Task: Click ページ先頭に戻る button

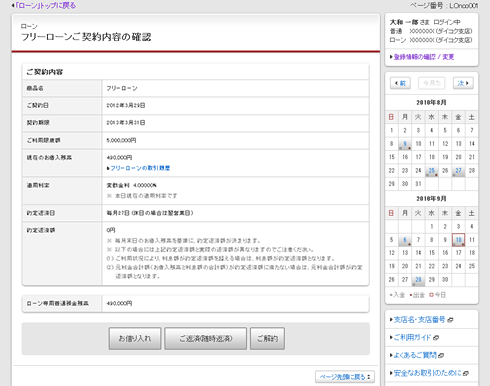Action: (345, 377)
